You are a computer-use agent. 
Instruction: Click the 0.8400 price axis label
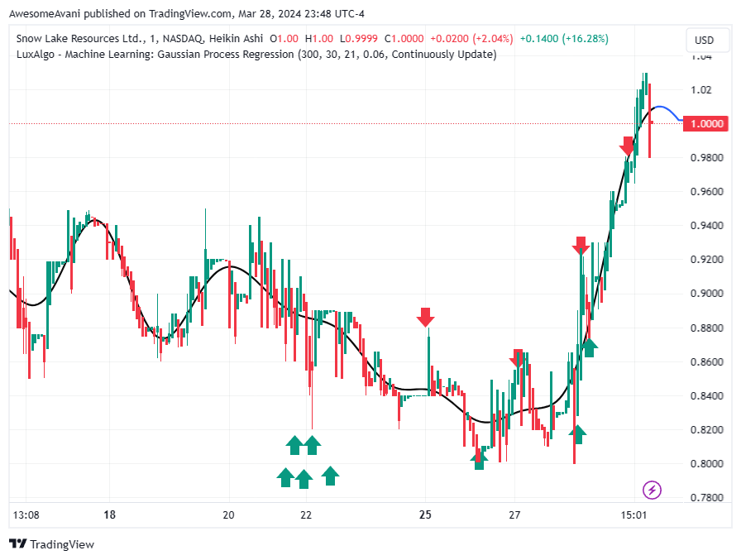click(x=706, y=396)
